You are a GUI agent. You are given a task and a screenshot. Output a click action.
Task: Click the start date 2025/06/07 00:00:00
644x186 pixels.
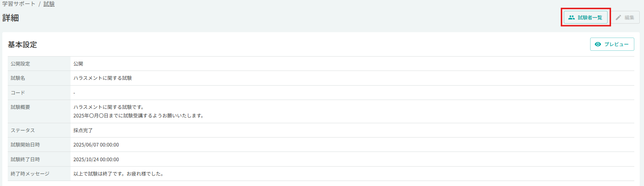pyautogui.click(x=96, y=145)
